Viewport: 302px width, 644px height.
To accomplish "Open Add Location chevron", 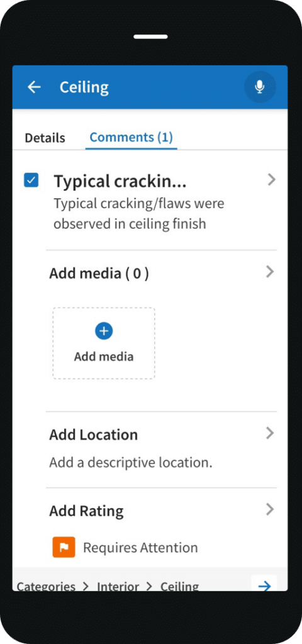I will click(270, 433).
